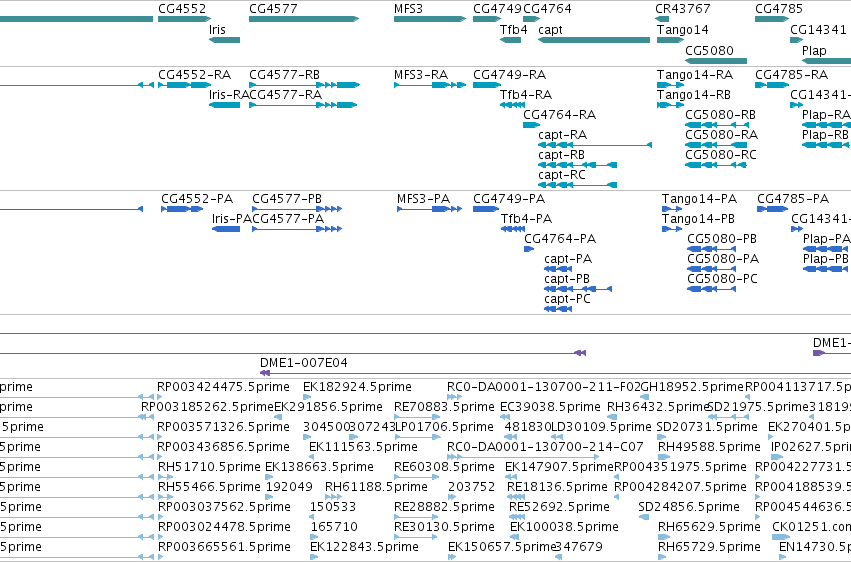
Task: Click the capt-PC protein label
Action: click(568, 299)
